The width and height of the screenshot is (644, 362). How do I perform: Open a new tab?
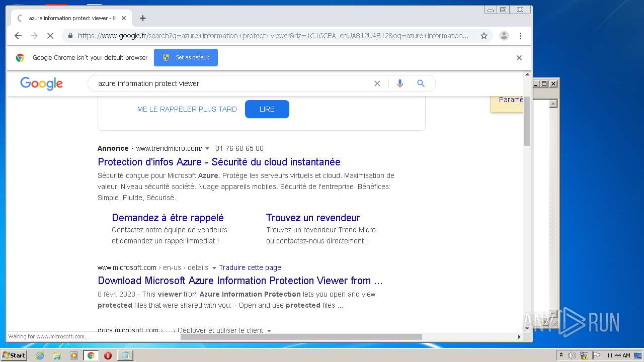(x=143, y=18)
